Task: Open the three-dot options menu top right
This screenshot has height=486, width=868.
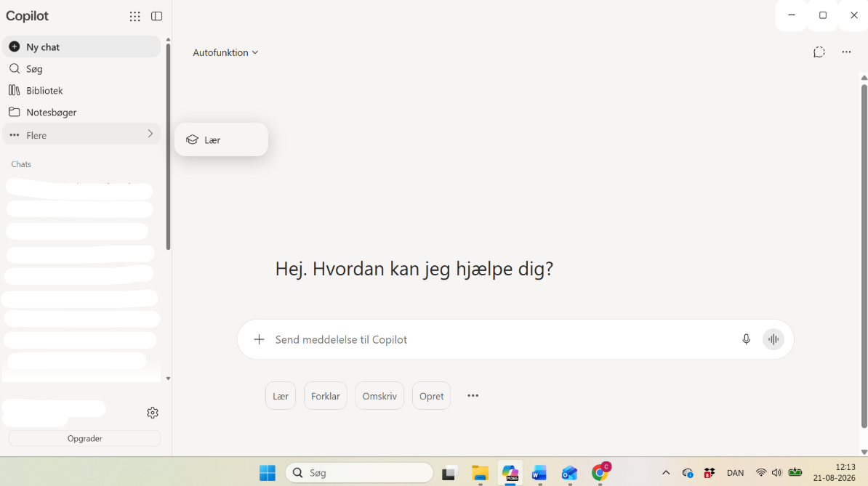Action: coord(846,52)
